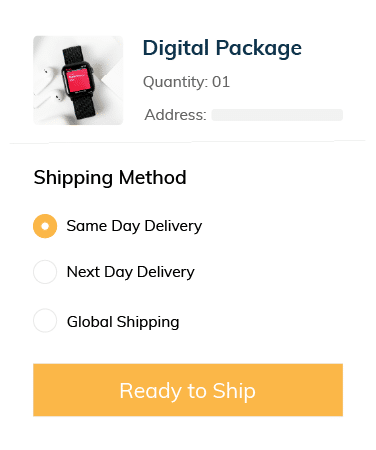This screenshot has height=450, width=376.
Task: Pick the Global Shipping radio button
Action: pyautogui.click(x=45, y=321)
